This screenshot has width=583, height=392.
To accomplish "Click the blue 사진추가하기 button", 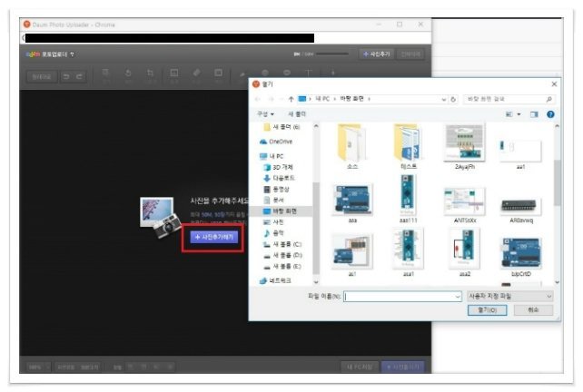I will pos(214,237).
